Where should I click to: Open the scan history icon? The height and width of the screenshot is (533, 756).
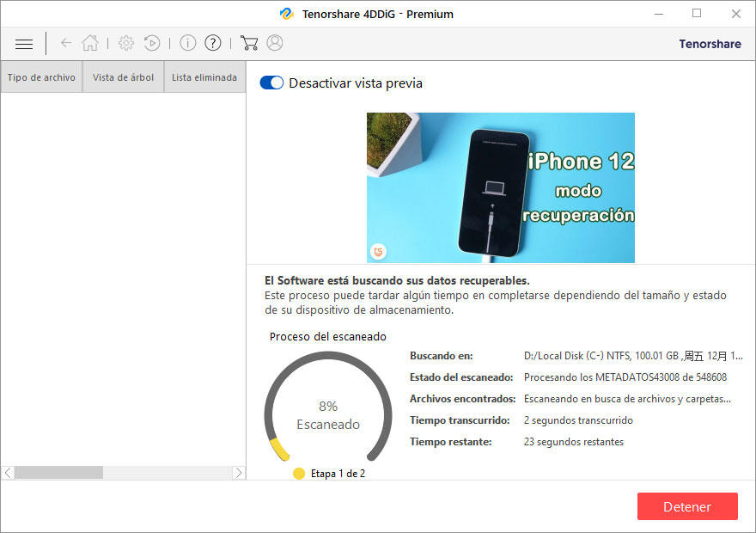click(x=152, y=43)
